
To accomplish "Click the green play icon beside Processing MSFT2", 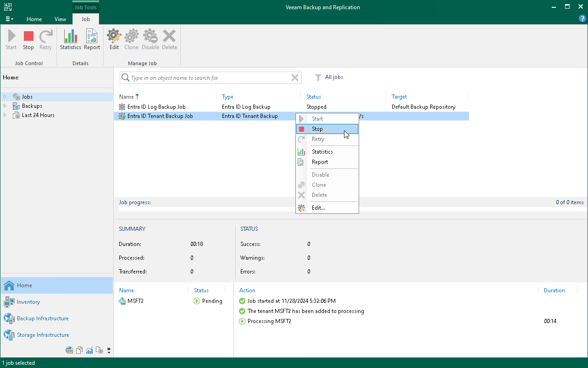I will (x=242, y=321).
